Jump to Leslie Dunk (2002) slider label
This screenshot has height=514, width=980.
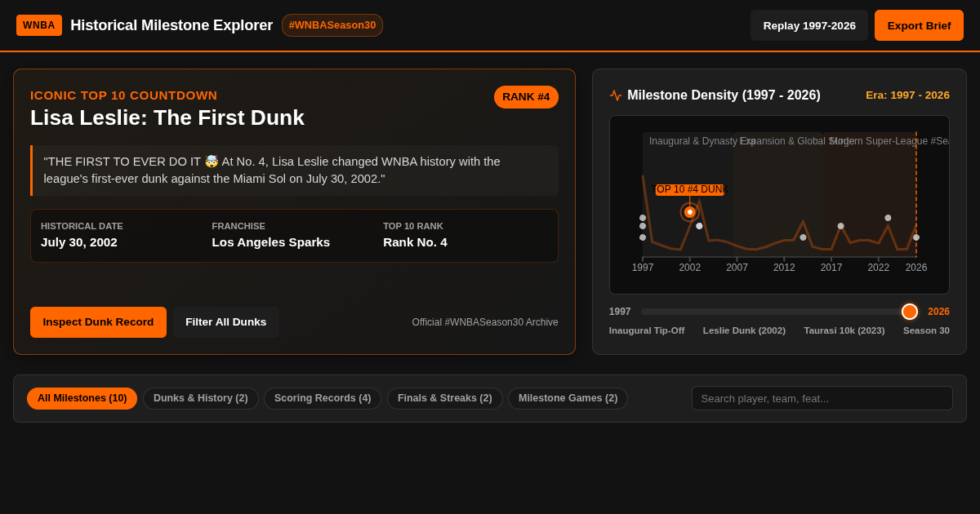(744, 330)
